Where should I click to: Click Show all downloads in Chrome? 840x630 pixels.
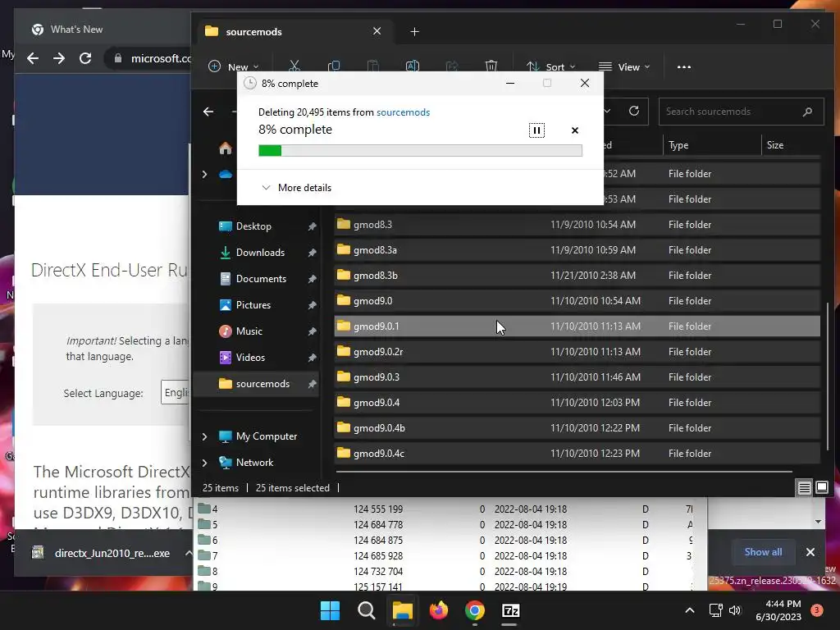coord(763,552)
